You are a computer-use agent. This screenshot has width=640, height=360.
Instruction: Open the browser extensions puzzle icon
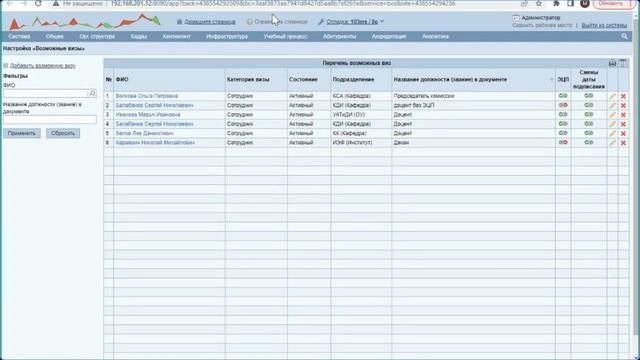point(556,3)
